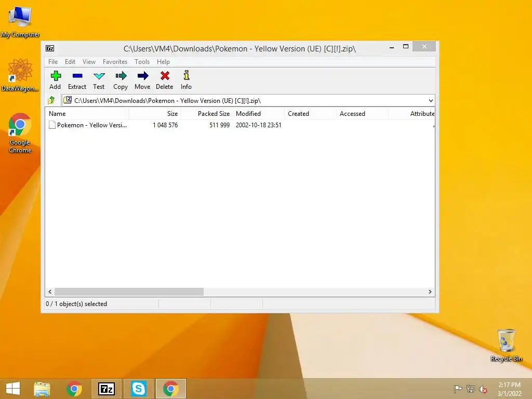Click the Copy toolbar icon
Screen dimensions: 532x399
pyautogui.click(x=121, y=76)
